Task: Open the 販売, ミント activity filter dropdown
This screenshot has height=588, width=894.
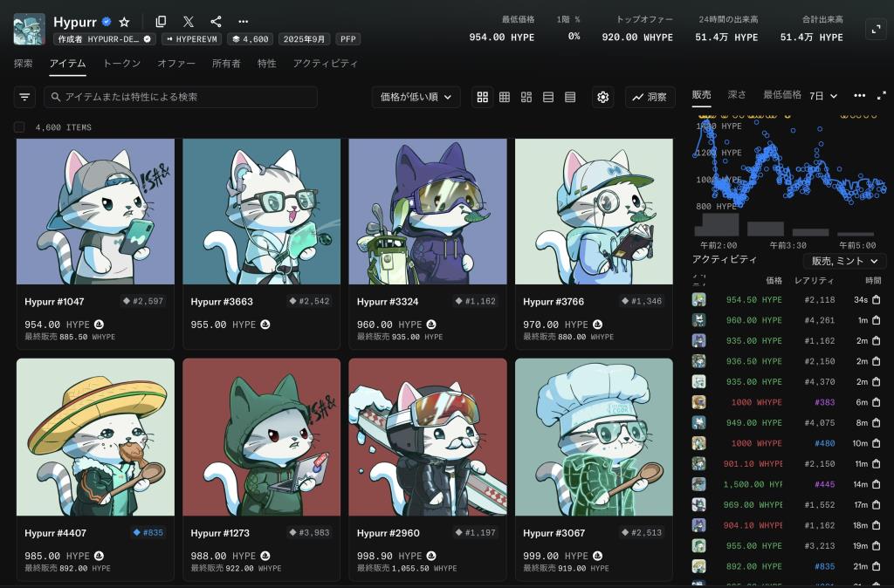Action: 844,261
